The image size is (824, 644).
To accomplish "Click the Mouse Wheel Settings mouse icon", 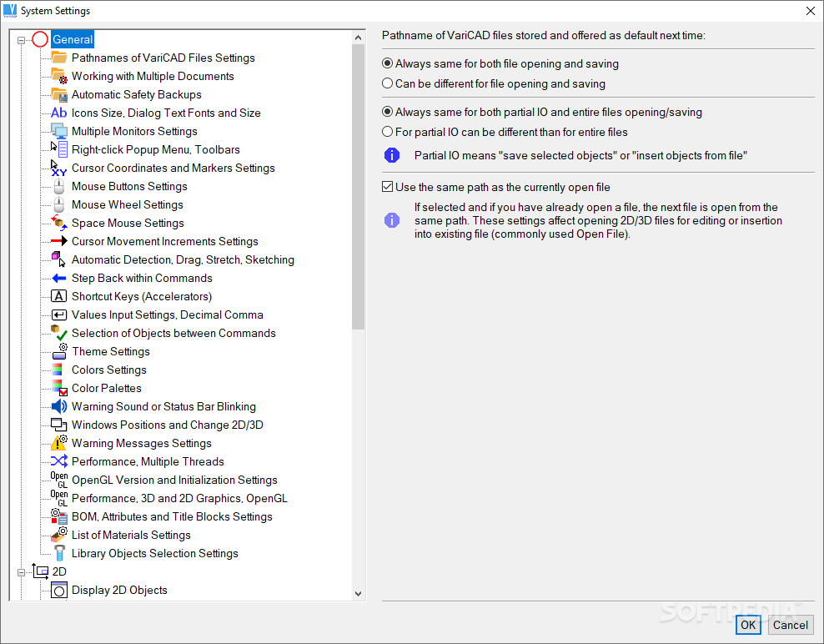I will pos(59,204).
